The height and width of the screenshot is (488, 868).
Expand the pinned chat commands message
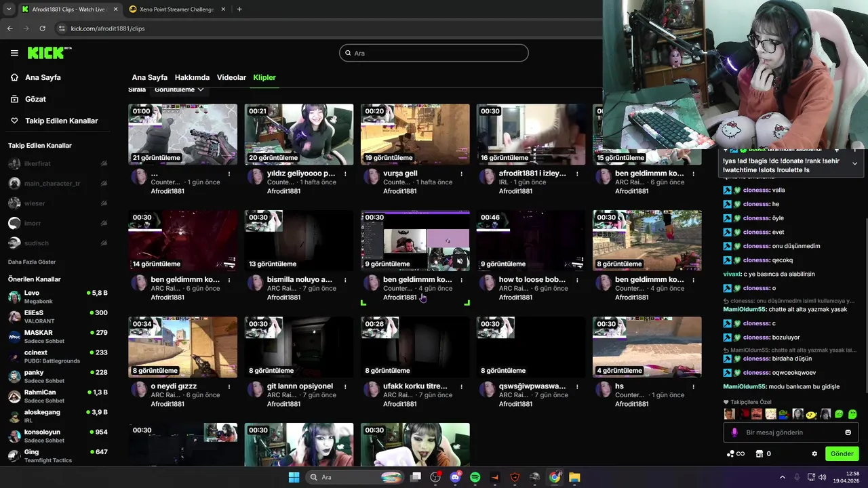854,163
